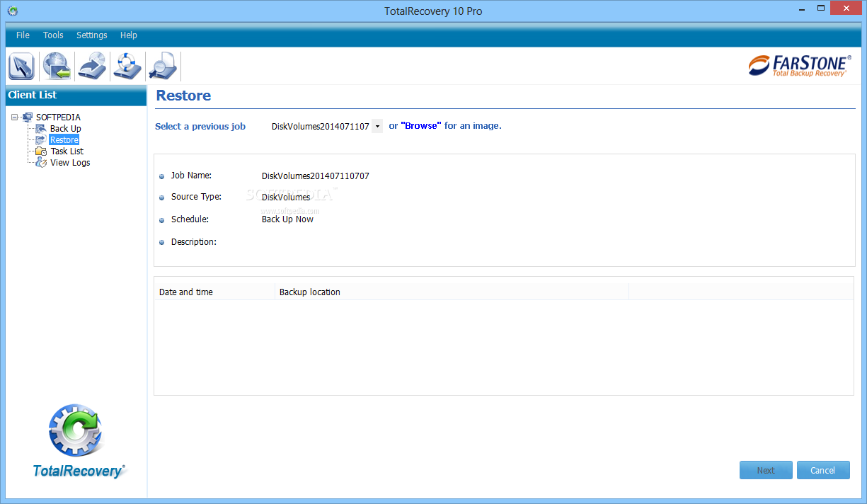Click the Restore icon in tree
Viewport: 867px width, 504px height.
(41, 139)
